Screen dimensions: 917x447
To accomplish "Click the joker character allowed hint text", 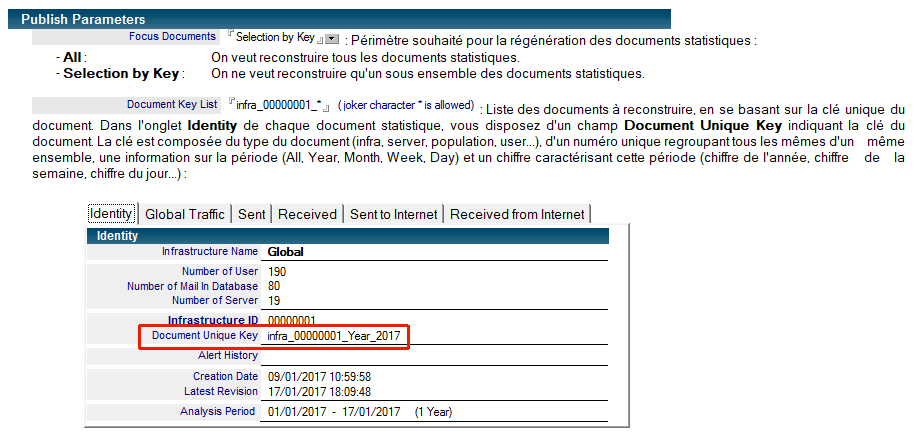I will [x=406, y=105].
